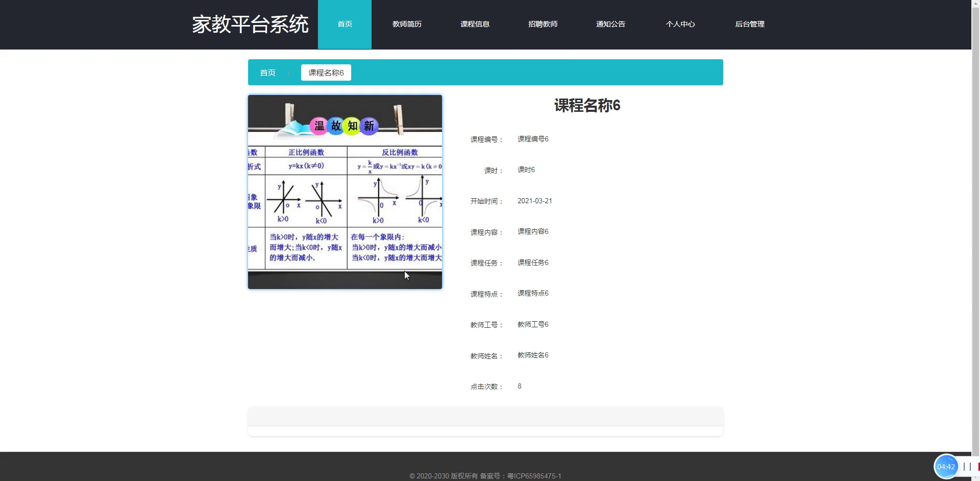Click the 课程编号： label
The height and width of the screenshot is (481, 980).
point(487,139)
